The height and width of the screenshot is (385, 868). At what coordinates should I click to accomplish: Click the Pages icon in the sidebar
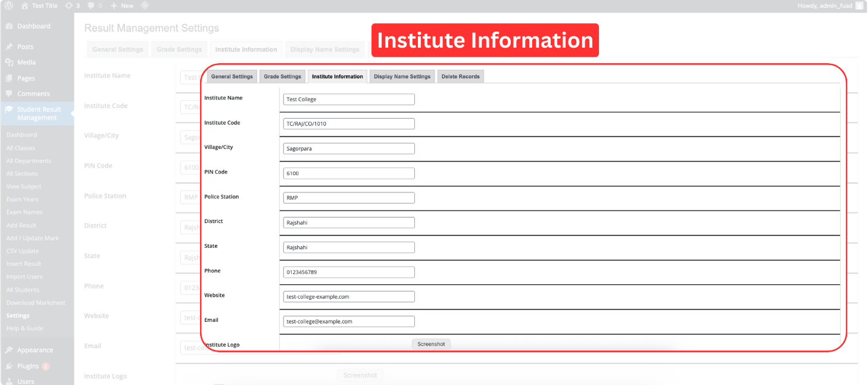pos(9,78)
